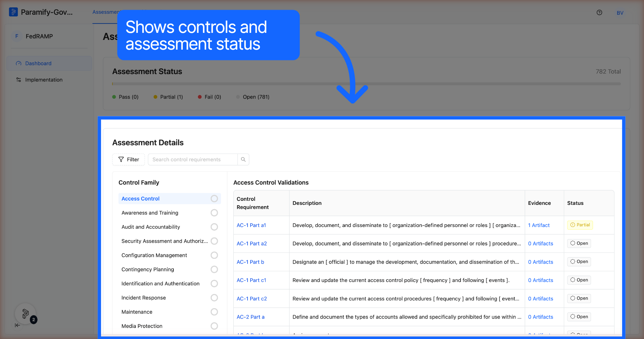Open the AC-1 Part a1 requirement link
644x339 pixels.
[x=251, y=225]
